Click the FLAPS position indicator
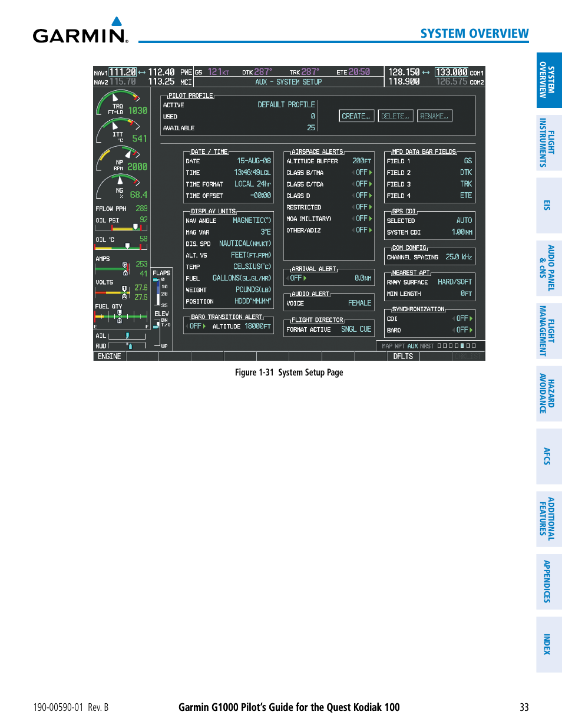 pyautogui.click(x=161, y=289)
